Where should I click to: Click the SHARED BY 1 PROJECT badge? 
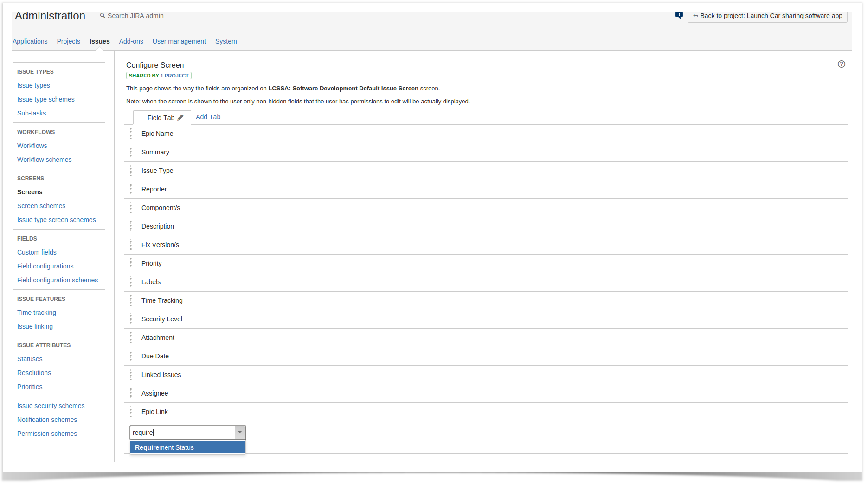pyautogui.click(x=159, y=76)
